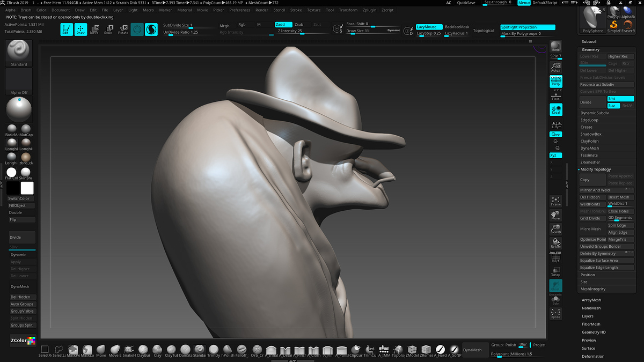The height and width of the screenshot is (362, 644).
Task: Select the ZRemesherGuides brush icon
Action: click(x=426, y=351)
